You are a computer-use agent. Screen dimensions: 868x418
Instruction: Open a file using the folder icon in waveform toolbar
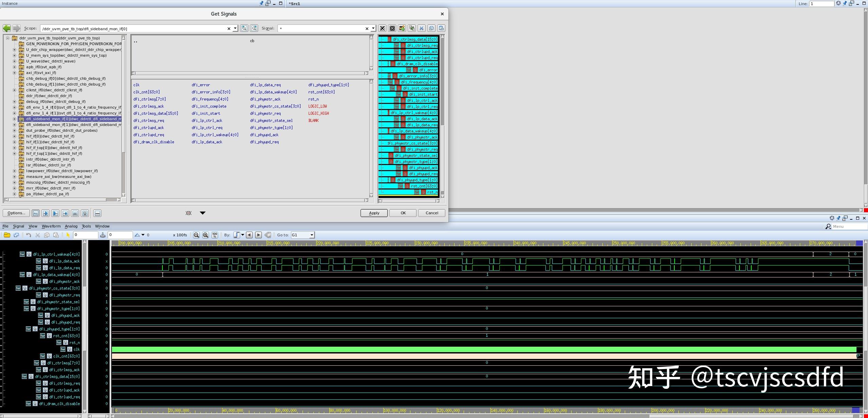coord(7,235)
